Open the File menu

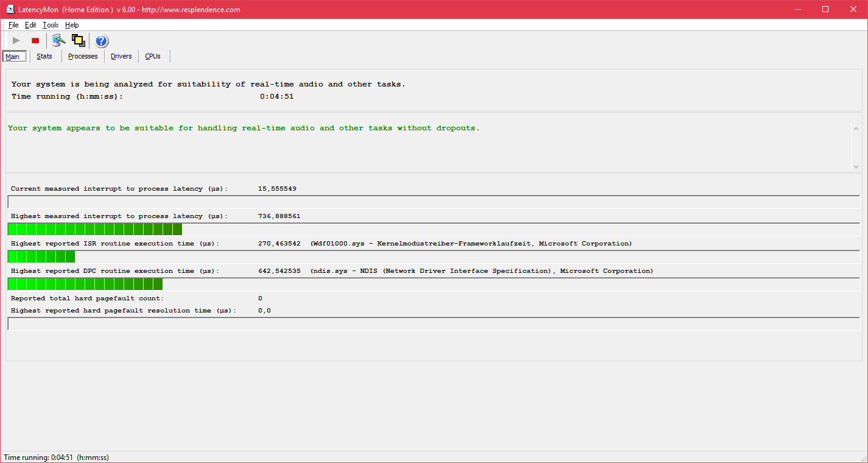point(13,25)
